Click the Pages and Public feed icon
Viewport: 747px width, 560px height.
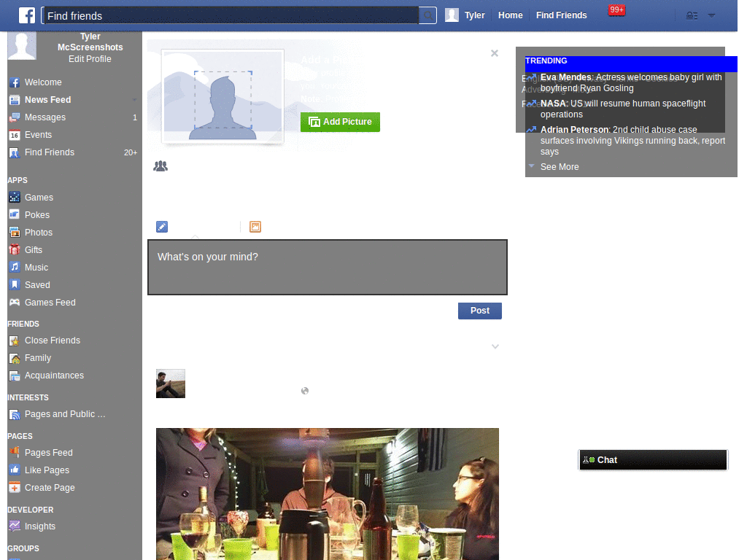click(15, 414)
